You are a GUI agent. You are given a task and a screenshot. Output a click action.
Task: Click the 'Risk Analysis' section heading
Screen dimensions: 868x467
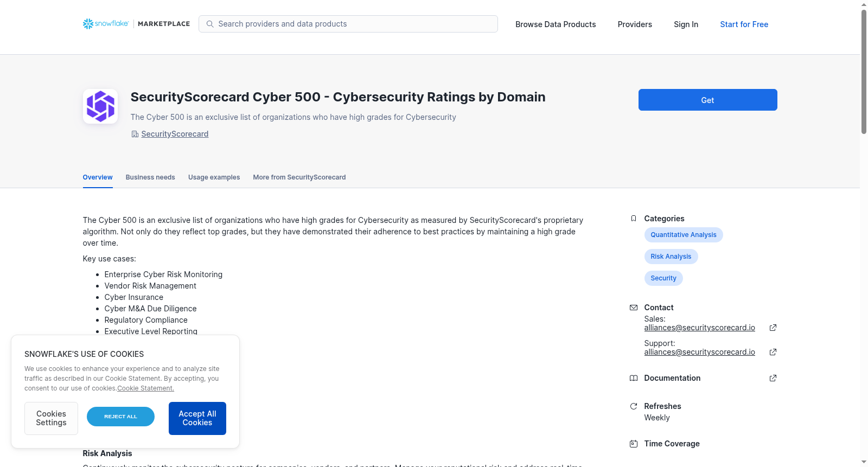107,453
